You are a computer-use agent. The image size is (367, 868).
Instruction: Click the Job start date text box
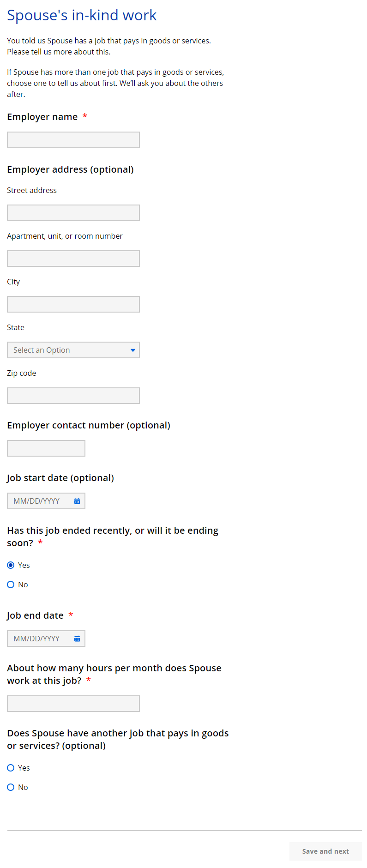point(39,501)
